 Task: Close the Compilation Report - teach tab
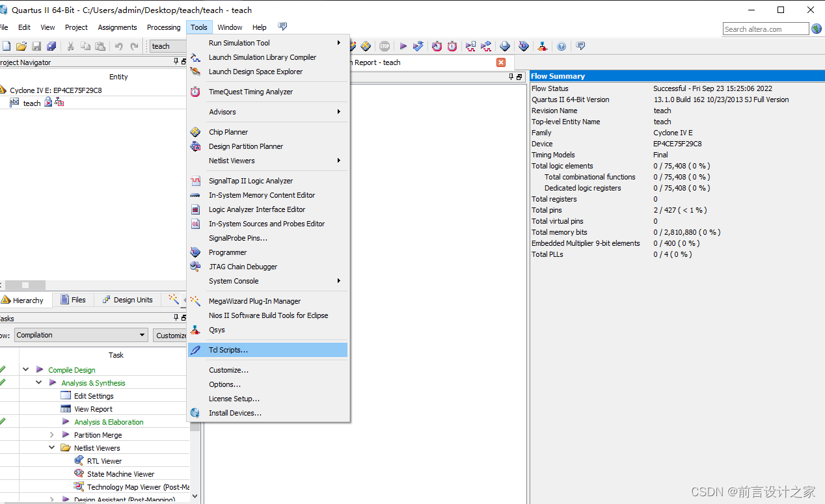click(x=501, y=62)
